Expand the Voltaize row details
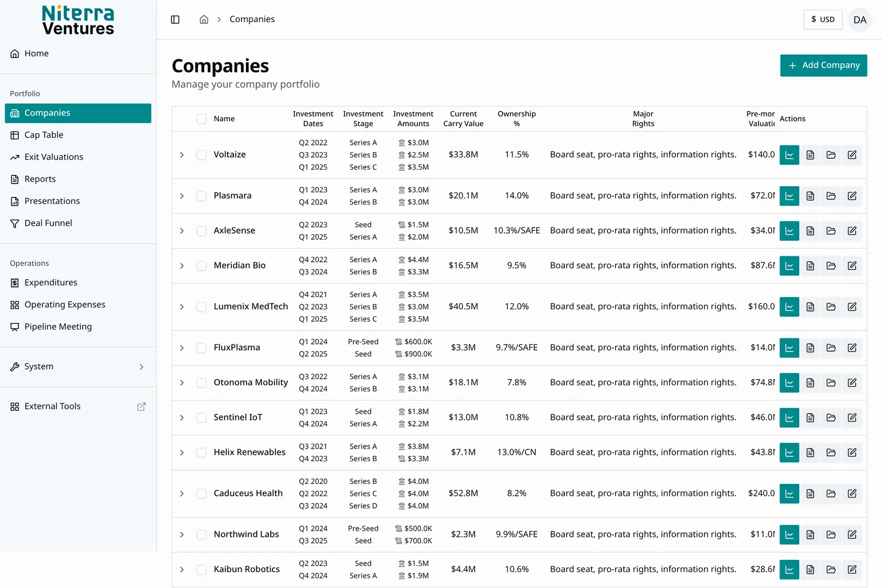Image resolution: width=882 pixels, height=588 pixels. [x=182, y=155]
